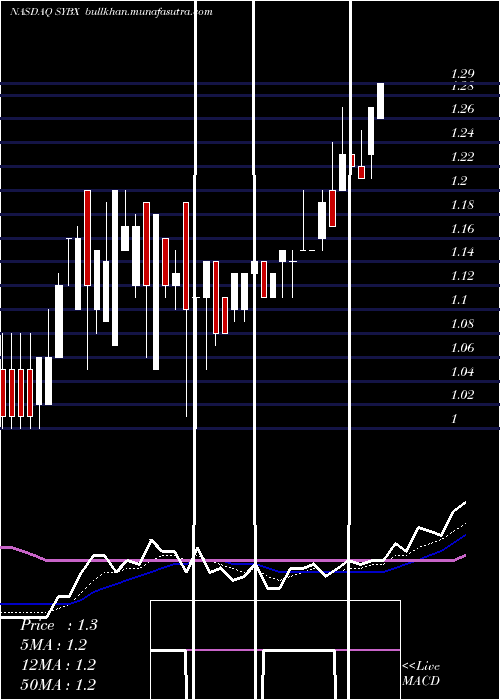Click the 1.22 price level label

pos(462,157)
